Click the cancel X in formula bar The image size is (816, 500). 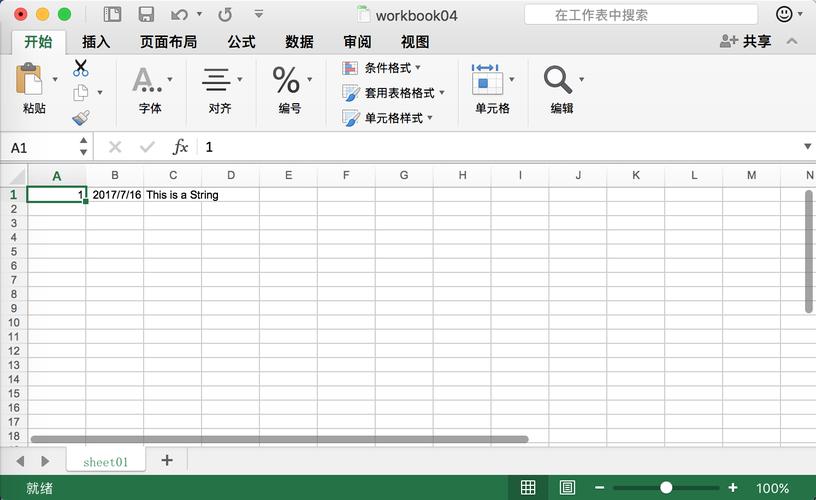(115, 147)
